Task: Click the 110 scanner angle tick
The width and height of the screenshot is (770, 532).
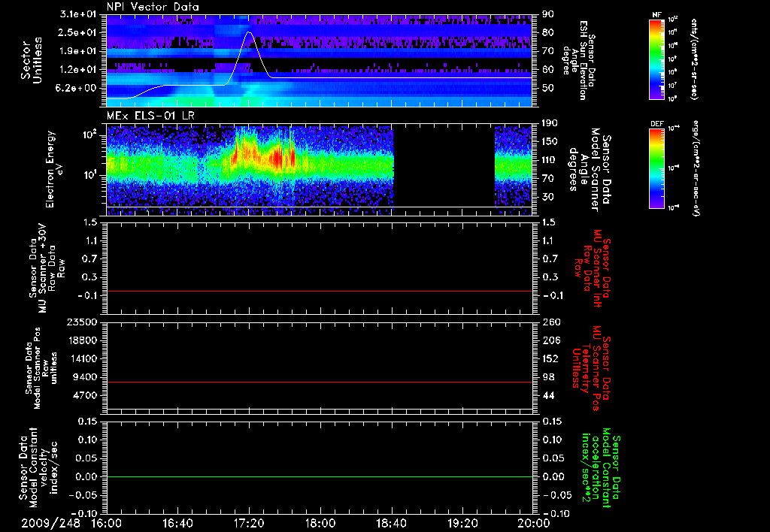Action: (550, 160)
